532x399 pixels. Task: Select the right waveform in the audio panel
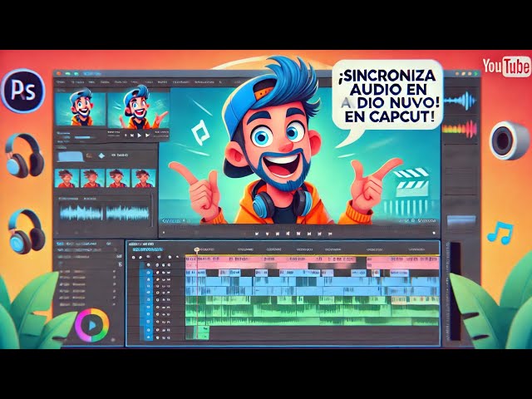[x=127, y=213]
